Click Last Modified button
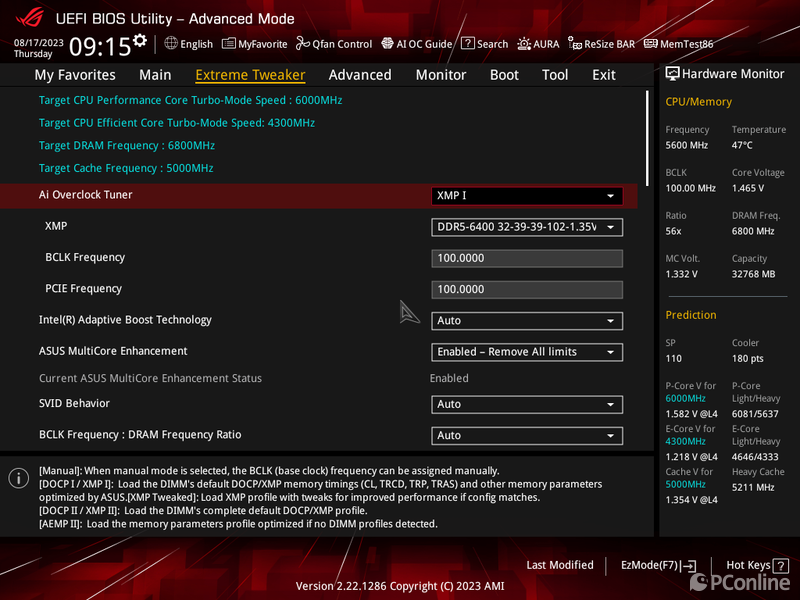The width and height of the screenshot is (800, 600). (560, 565)
